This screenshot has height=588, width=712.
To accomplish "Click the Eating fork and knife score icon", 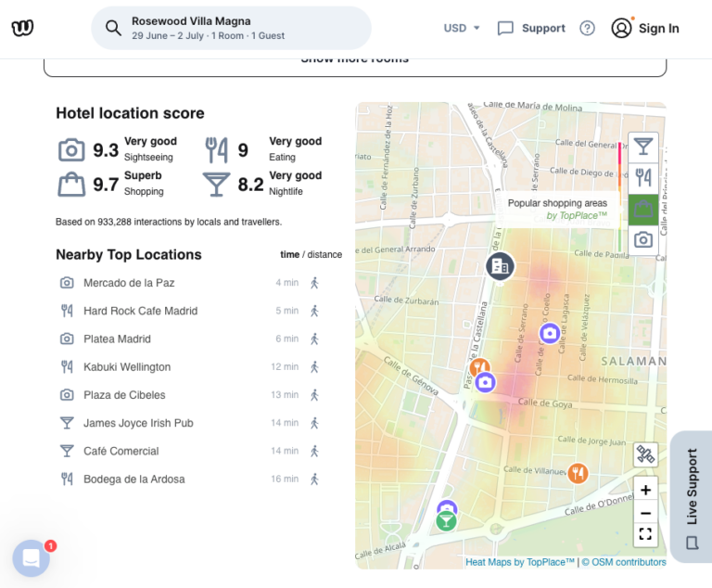I will 216,150.
